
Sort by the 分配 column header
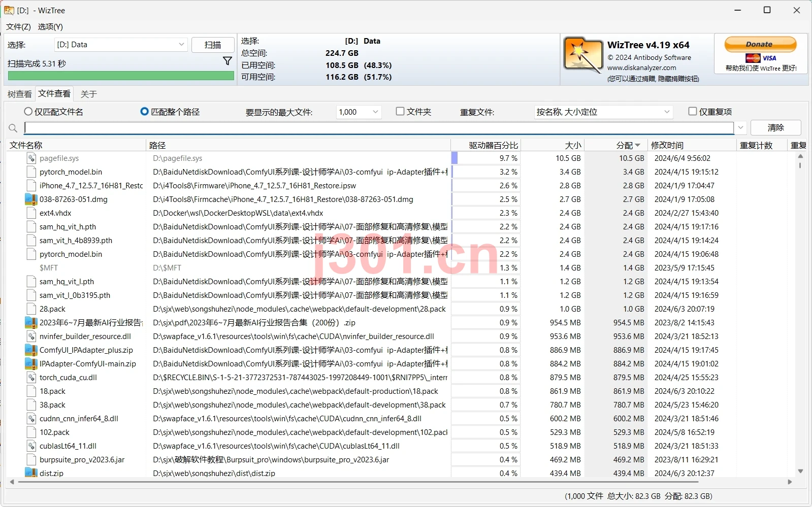pos(616,145)
